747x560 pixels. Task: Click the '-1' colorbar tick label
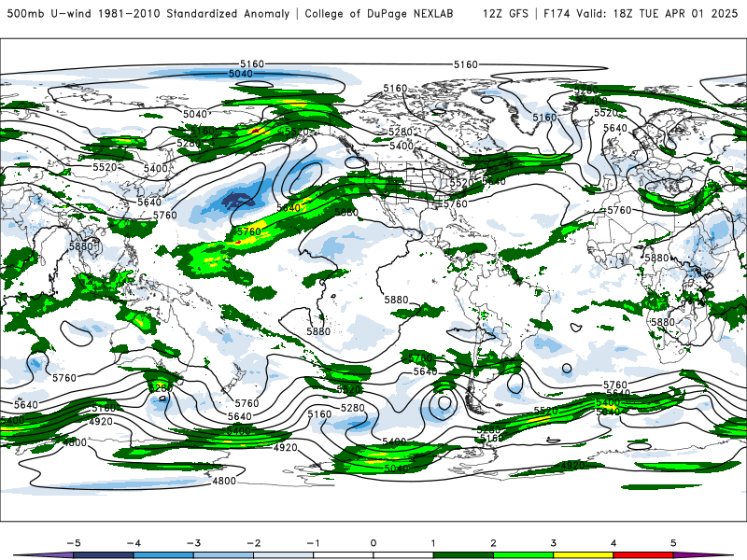coord(313,543)
